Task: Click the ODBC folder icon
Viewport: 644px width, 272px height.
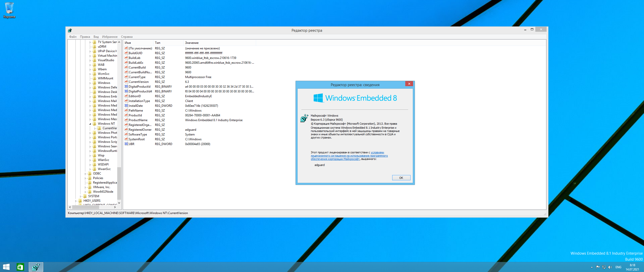Action: coord(90,174)
